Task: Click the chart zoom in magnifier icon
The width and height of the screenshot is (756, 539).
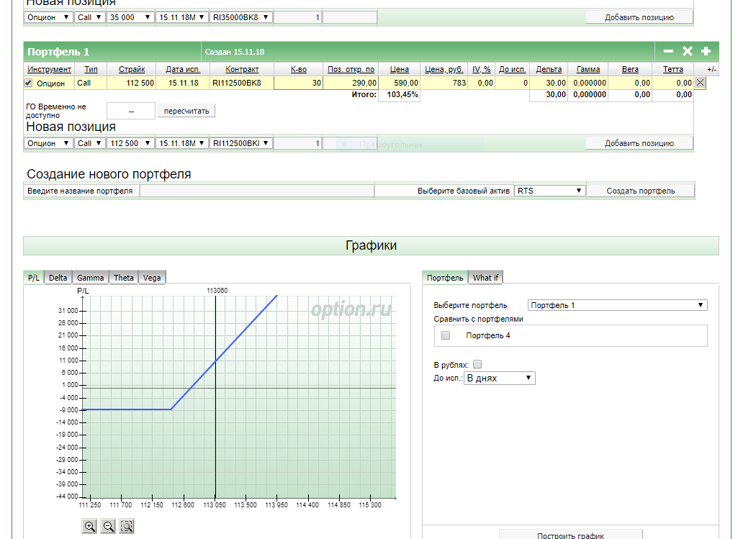Action: pyautogui.click(x=90, y=527)
